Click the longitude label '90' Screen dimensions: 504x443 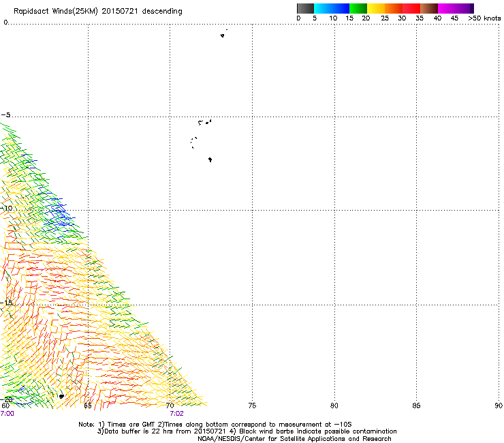pyautogui.click(x=499, y=406)
